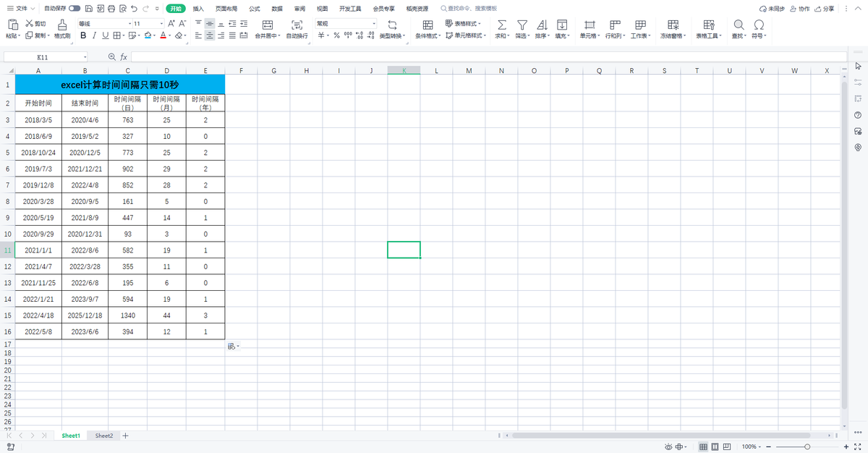Image resolution: width=868 pixels, height=453 pixels.
Task: Click the 合并居中 merge and center icon
Action: coord(267,25)
